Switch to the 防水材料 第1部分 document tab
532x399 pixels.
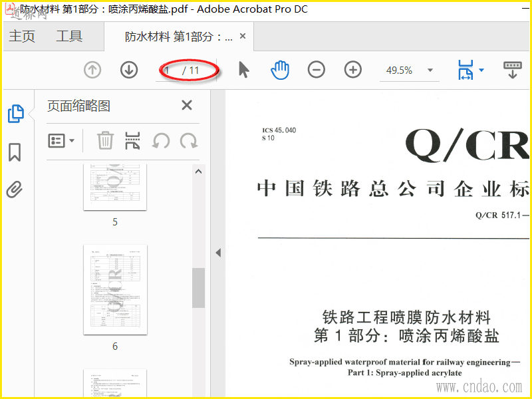point(178,37)
